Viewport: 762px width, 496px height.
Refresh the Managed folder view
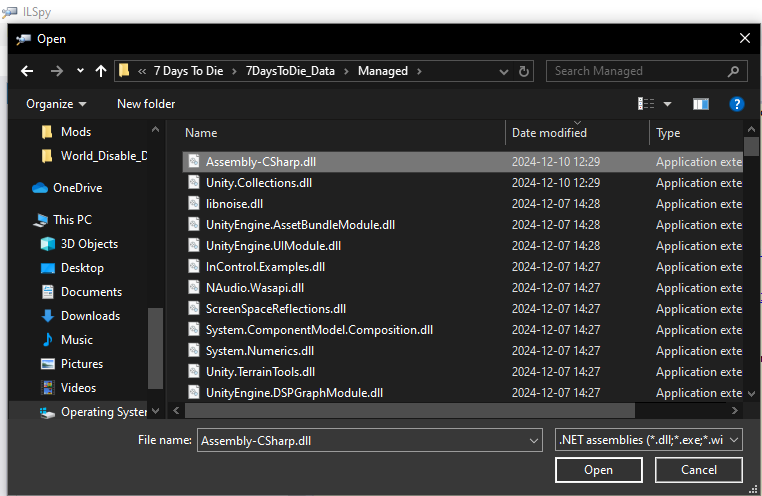[523, 71]
